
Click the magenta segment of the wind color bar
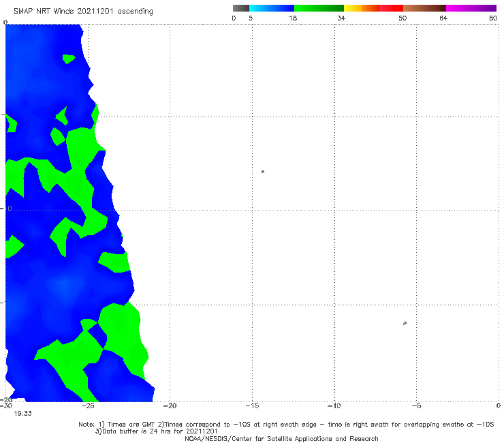(x=471, y=8)
